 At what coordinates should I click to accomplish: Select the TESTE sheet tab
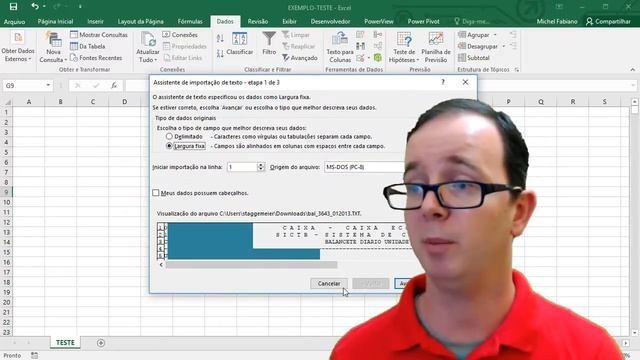pyautogui.click(x=65, y=342)
